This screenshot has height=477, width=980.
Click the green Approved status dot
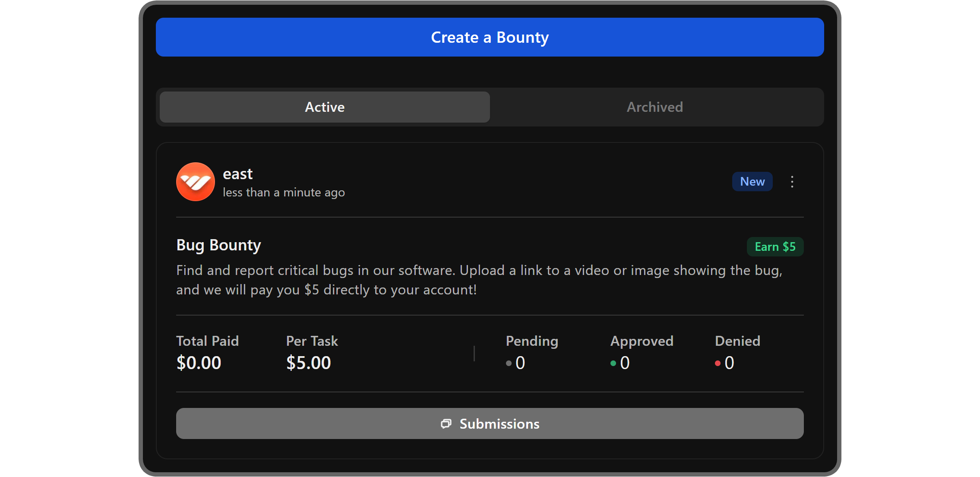[613, 363]
